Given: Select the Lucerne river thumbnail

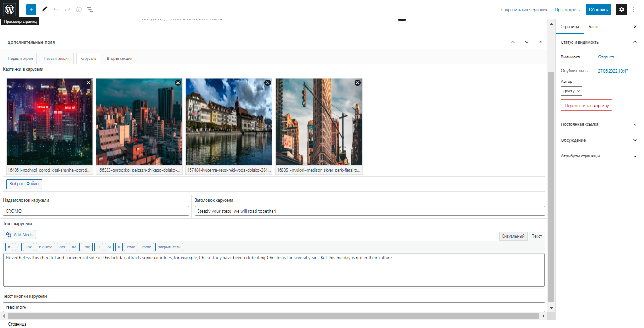Looking at the screenshot, I should pyautogui.click(x=229, y=122).
